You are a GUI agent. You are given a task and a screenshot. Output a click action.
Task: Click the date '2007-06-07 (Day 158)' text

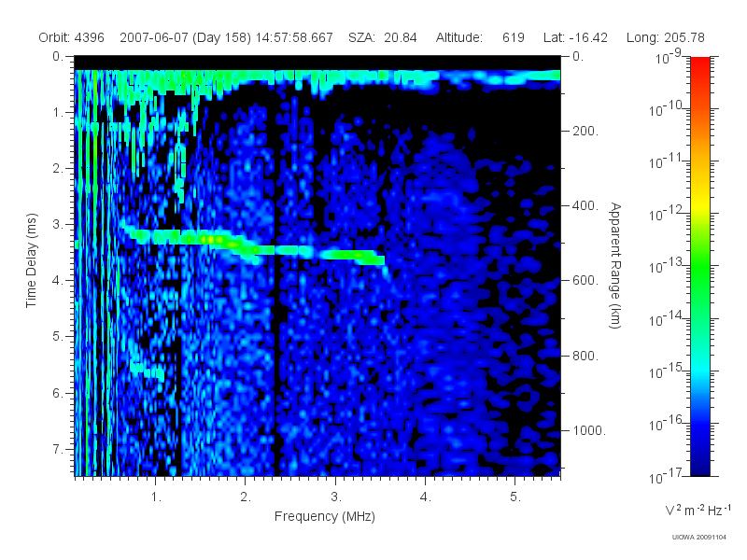click(185, 37)
